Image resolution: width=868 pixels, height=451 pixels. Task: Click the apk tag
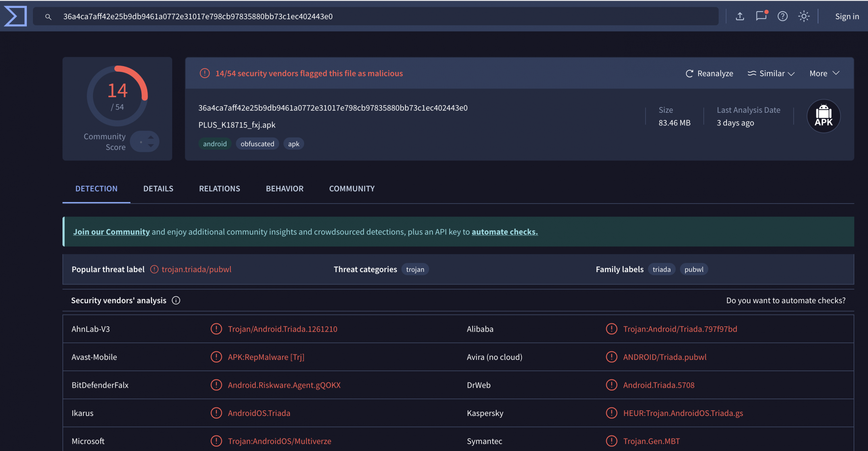click(294, 144)
